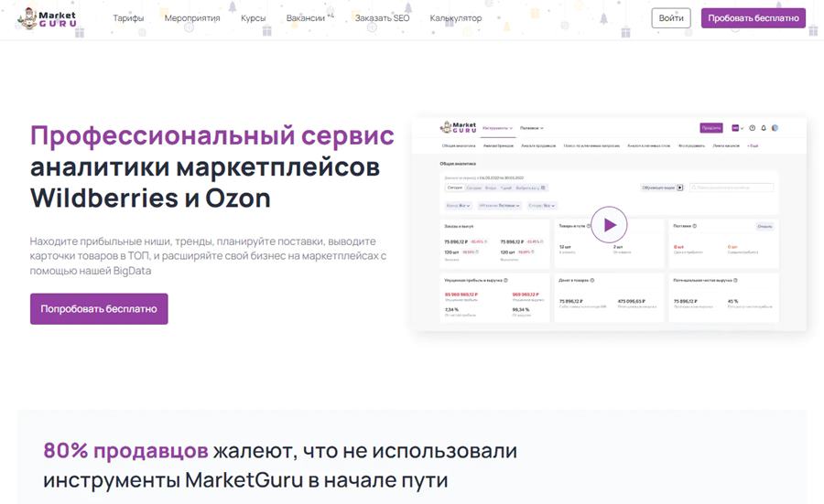Click the line инструменты MarketGuru в начале пути
The height and width of the screenshot is (504, 824).
(x=245, y=480)
